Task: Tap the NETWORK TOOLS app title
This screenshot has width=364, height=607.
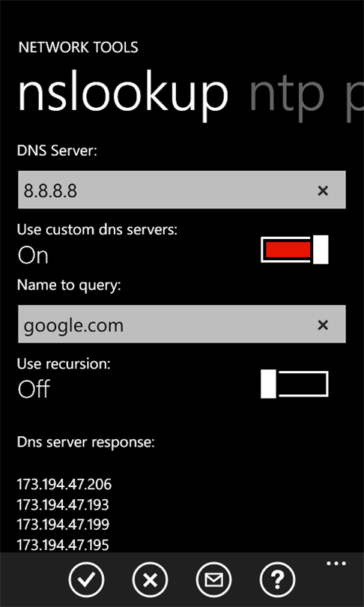Action: point(78,48)
